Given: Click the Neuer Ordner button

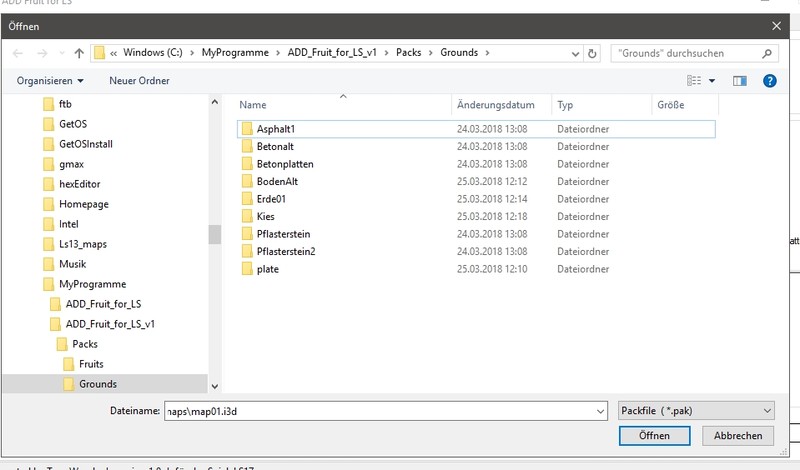Looking at the screenshot, I should coord(139,80).
